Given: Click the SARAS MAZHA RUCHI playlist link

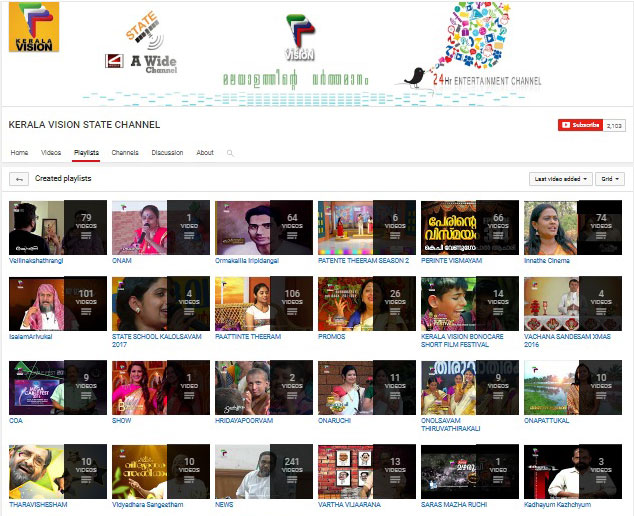Looking at the screenshot, I should 454,505.
